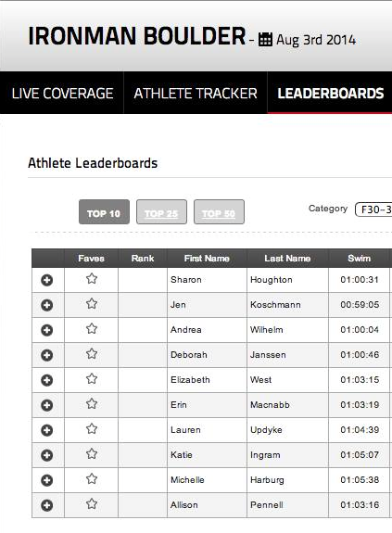
Task: Click the star for Jen Koschmann
Action: pyautogui.click(x=92, y=303)
